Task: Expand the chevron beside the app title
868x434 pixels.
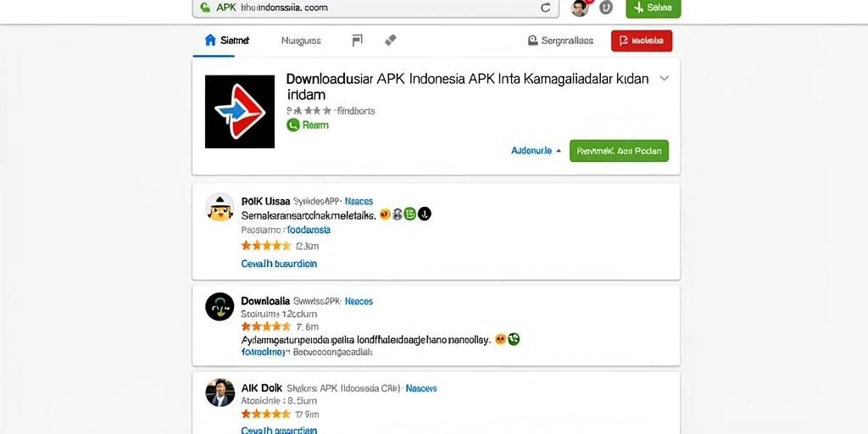Action: [665, 78]
